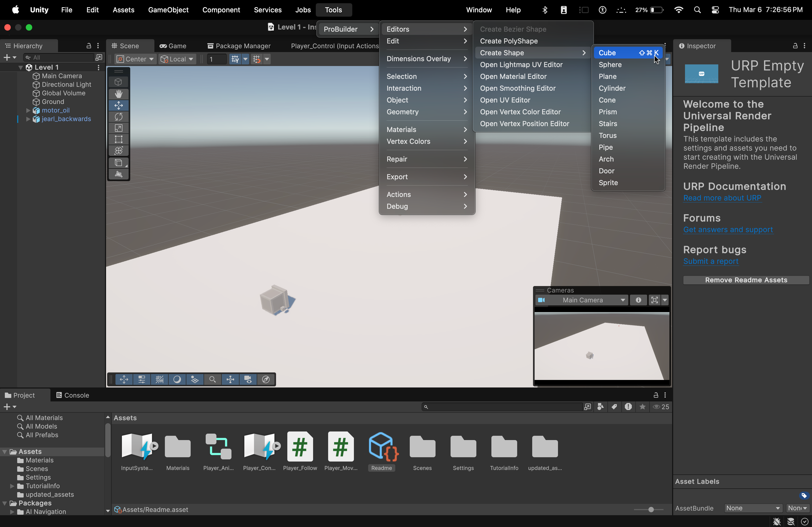Click the GameObject context cube tool

118,82
